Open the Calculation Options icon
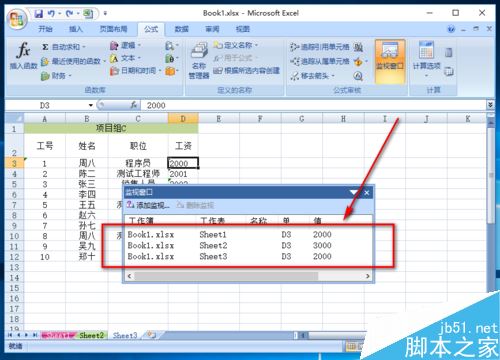 [427, 59]
